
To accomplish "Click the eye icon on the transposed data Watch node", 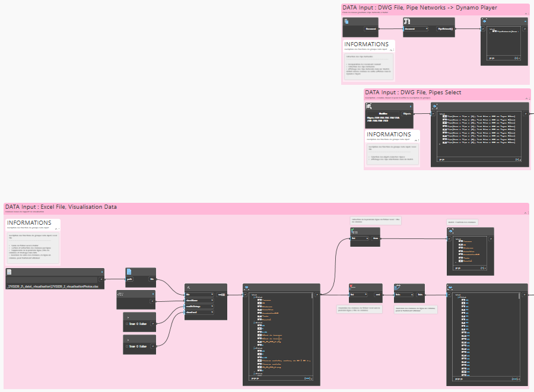I will [x=450, y=287].
